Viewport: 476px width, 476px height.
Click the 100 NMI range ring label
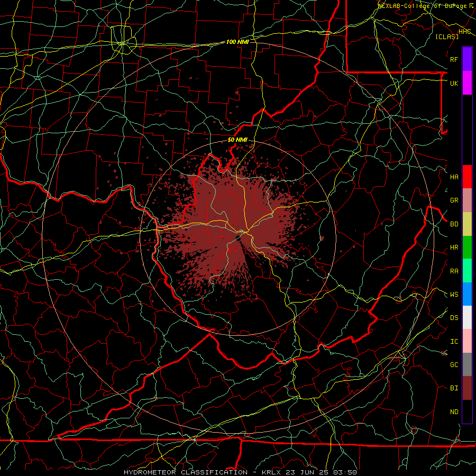click(237, 42)
